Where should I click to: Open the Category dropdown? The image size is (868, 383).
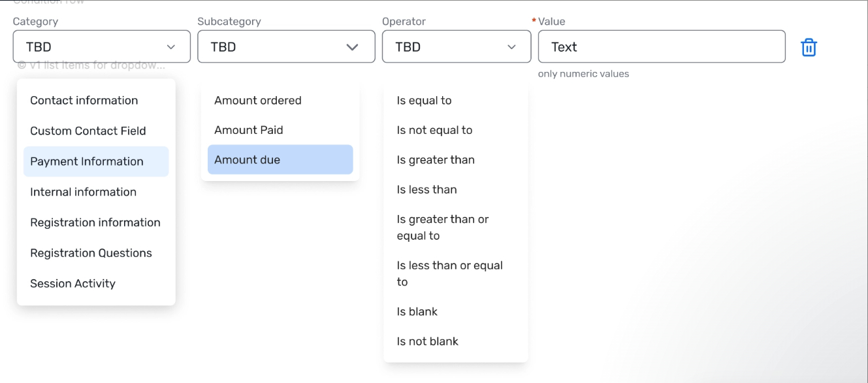click(x=101, y=47)
